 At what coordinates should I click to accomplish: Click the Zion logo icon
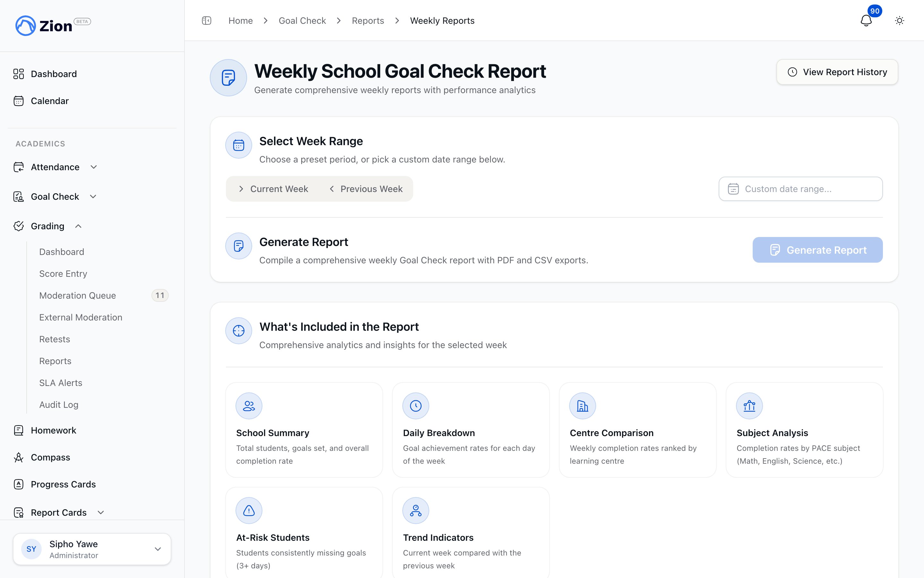tap(25, 26)
